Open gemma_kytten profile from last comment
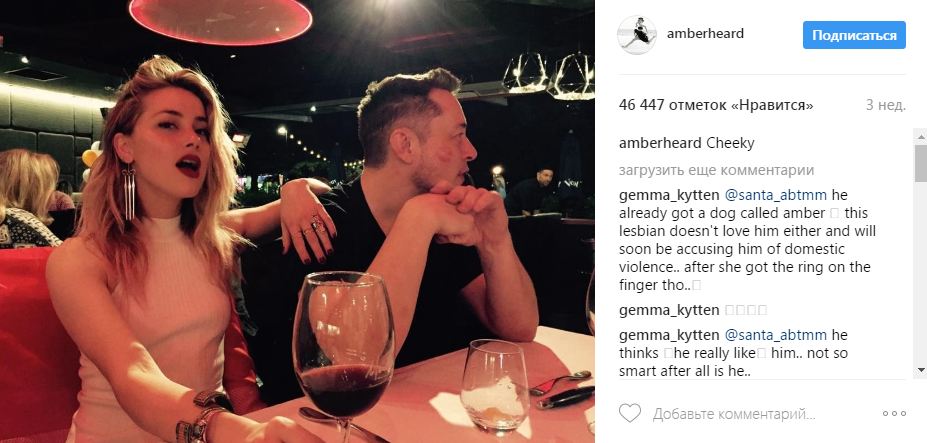The height and width of the screenshot is (443, 927). pyautogui.click(x=669, y=335)
